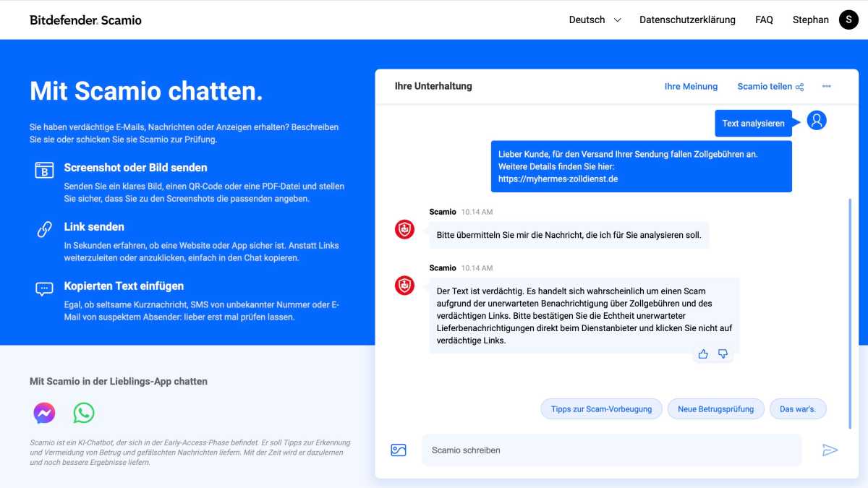The width and height of the screenshot is (868, 488).
Task: Click the Link senden heading
Action: [94, 226]
